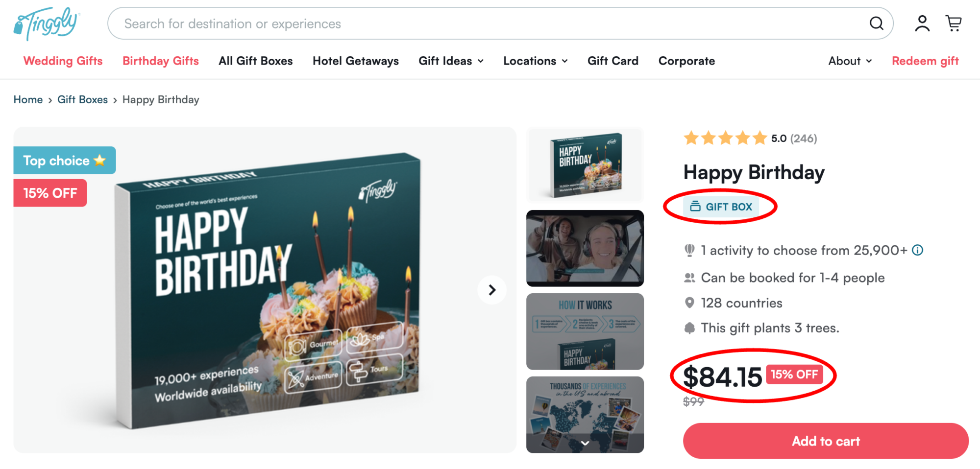Click the Tinggly logo
This screenshot has width=980, height=469.
pos(47,23)
